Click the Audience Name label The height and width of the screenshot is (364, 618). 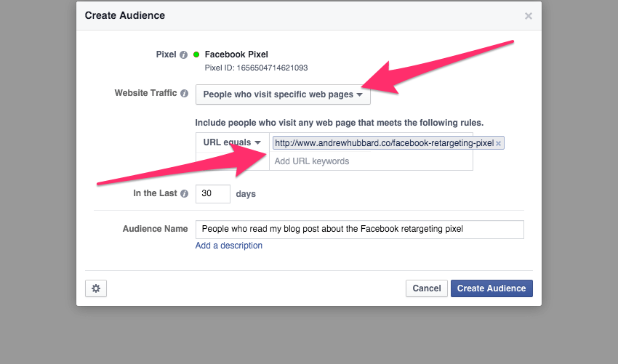point(155,229)
